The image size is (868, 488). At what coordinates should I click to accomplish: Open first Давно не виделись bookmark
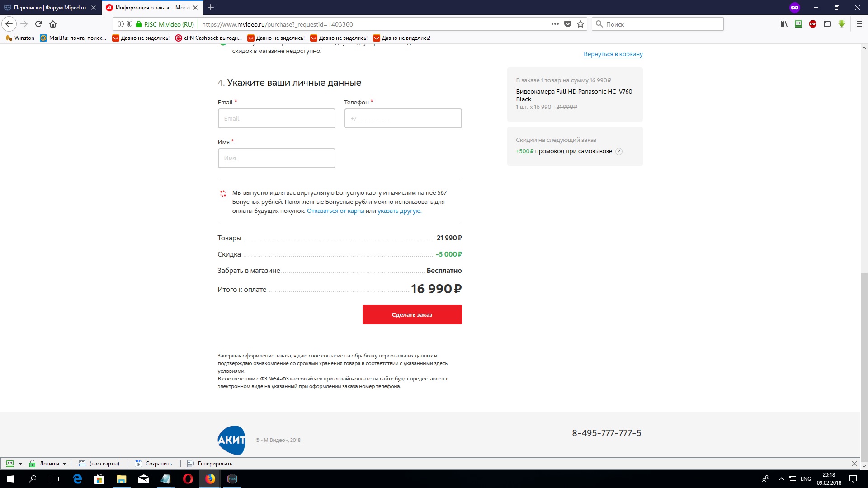click(141, 38)
